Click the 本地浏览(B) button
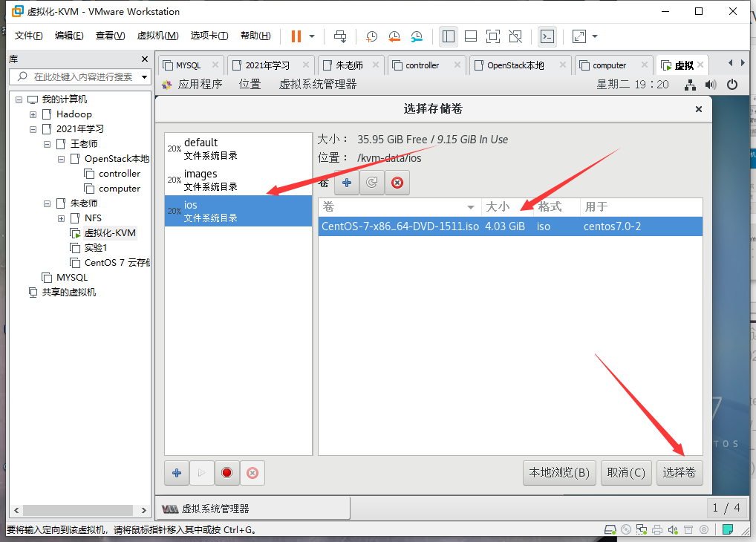The image size is (756, 542). click(559, 472)
